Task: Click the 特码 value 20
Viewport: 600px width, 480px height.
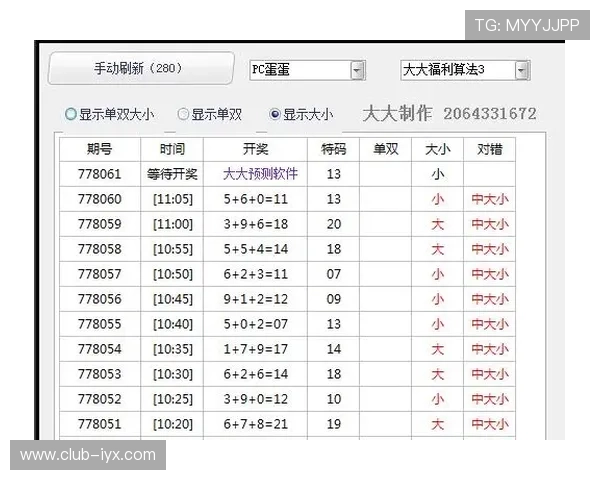Action: (x=334, y=224)
